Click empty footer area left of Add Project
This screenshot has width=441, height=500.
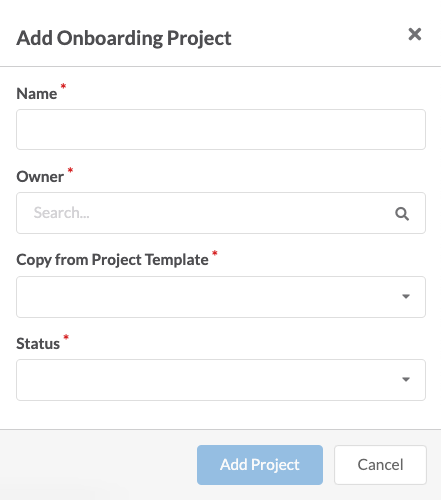click(98, 465)
